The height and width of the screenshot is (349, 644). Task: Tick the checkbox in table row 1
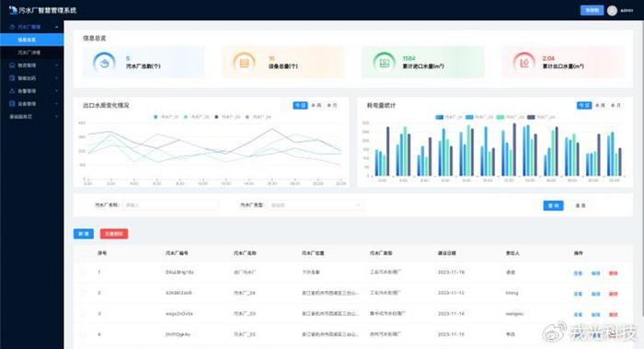click(x=84, y=273)
